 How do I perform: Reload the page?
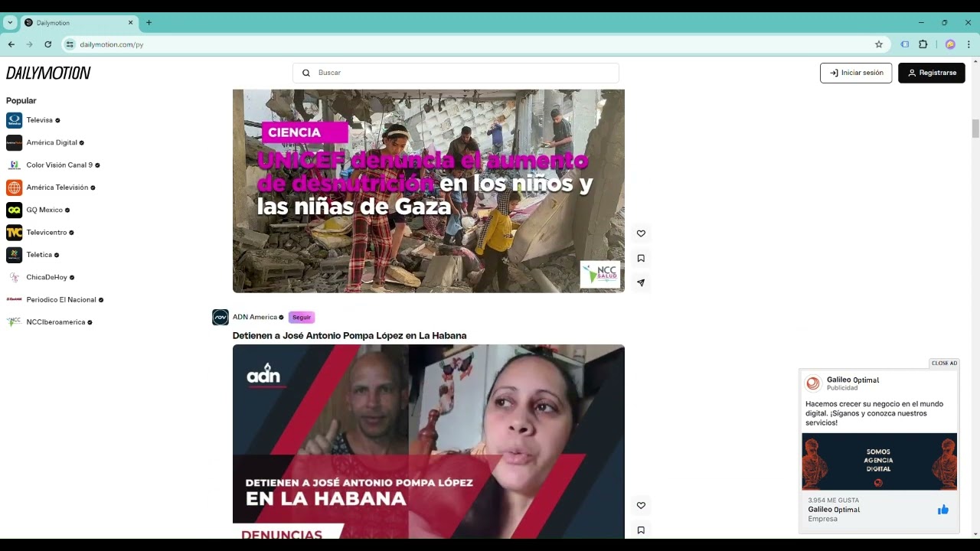47,44
